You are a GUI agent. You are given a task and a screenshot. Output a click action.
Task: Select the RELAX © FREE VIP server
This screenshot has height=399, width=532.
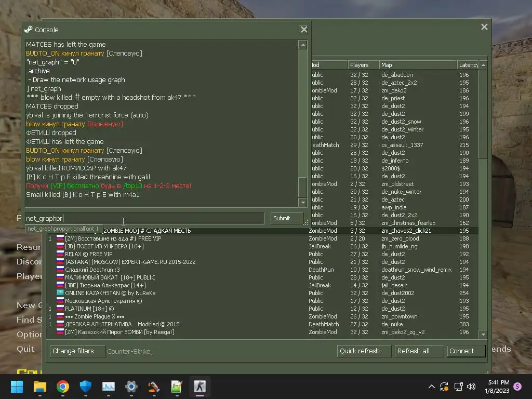(263, 254)
